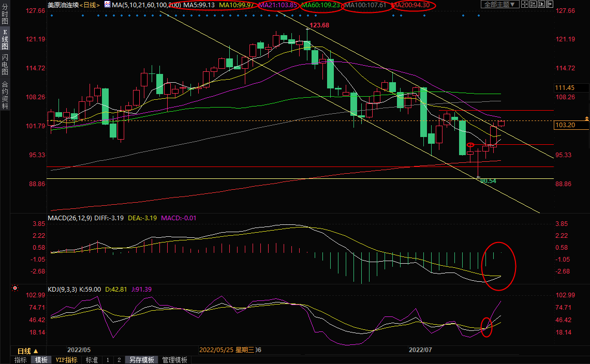Click the rightmost top toolbar icon
Screen dimensions: 590x364
pyautogui.click(x=550, y=4)
